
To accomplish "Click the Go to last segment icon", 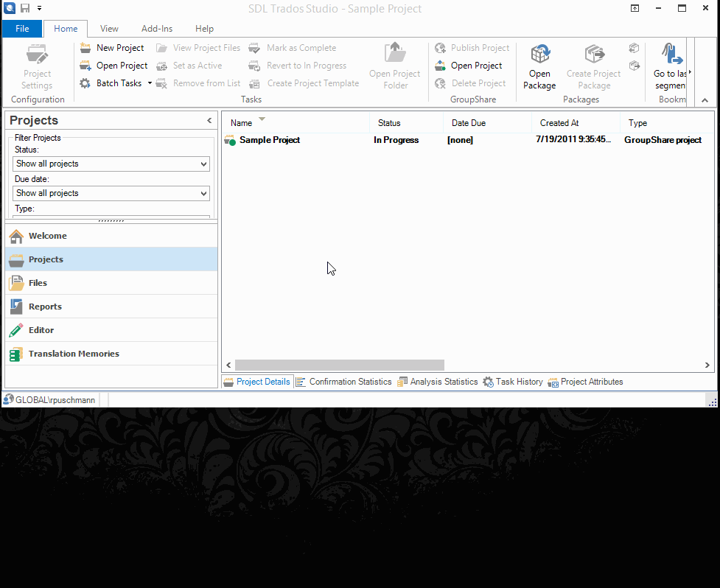I will 672,54.
